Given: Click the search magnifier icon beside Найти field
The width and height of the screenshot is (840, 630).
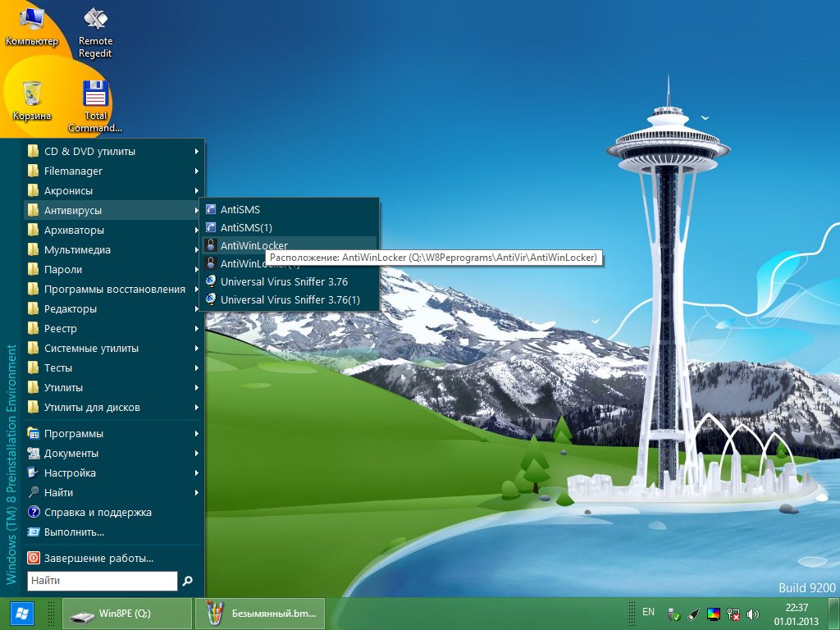Looking at the screenshot, I should click(188, 581).
